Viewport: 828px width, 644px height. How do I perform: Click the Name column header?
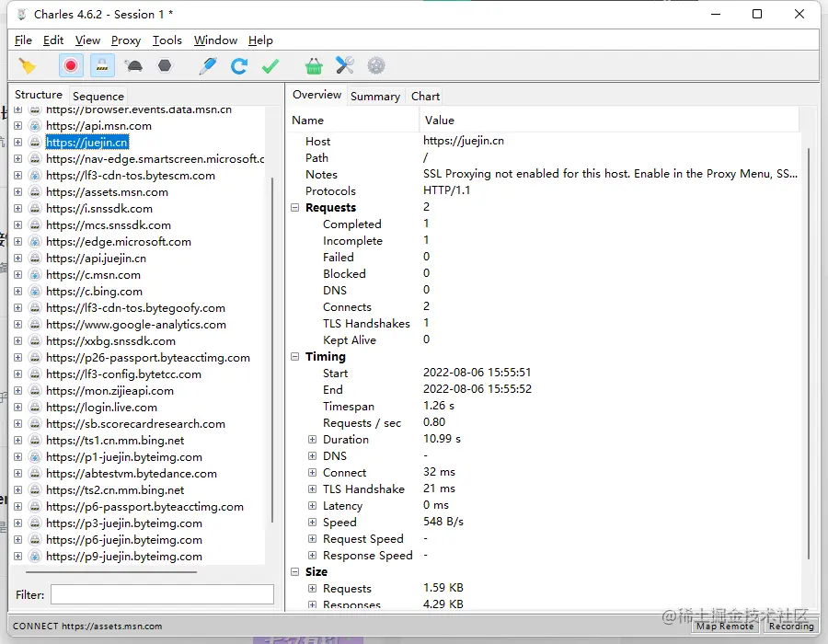coord(352,120)
